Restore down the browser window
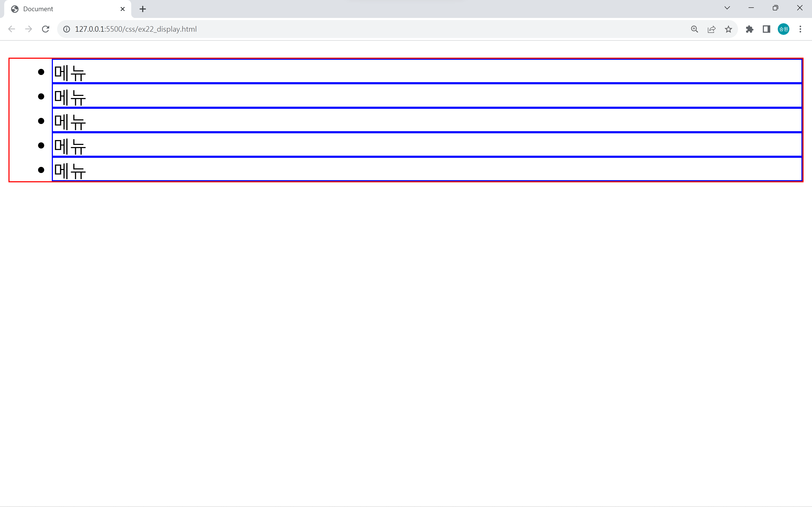 click(x=775, y=8)
